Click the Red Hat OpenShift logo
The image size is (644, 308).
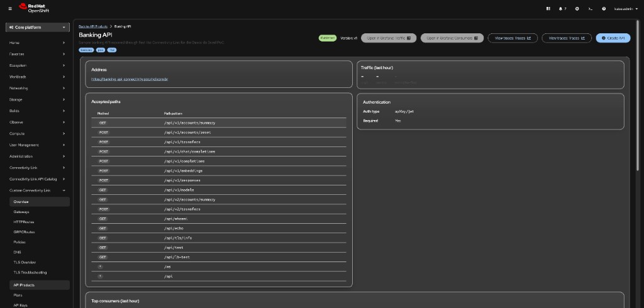tap(34, 8)
